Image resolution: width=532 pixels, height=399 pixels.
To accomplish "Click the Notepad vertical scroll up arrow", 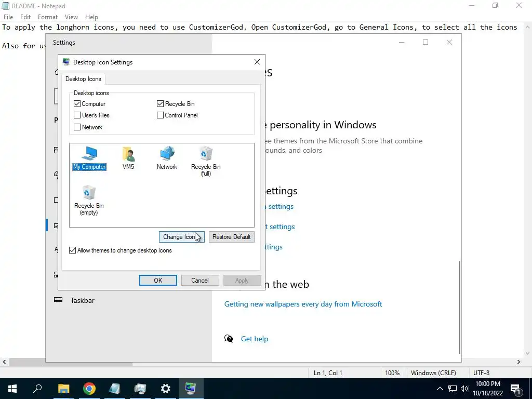I will coord(527,27).
